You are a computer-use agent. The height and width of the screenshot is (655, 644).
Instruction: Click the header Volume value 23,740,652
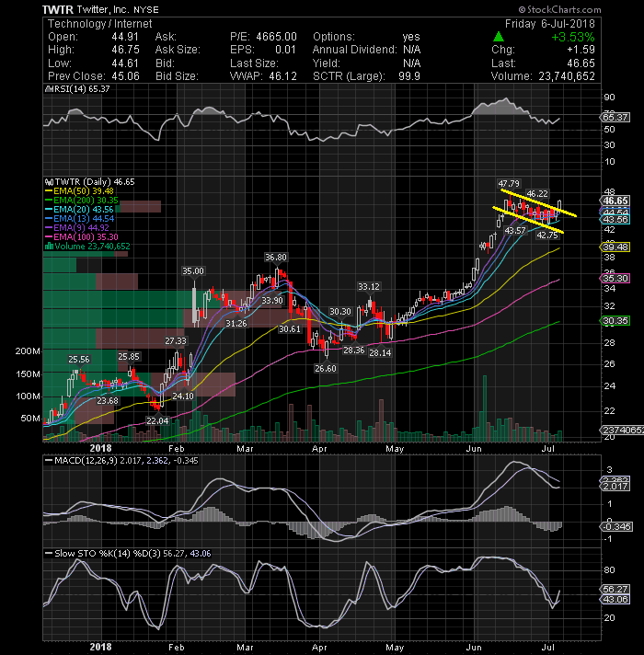click(567, 76)
